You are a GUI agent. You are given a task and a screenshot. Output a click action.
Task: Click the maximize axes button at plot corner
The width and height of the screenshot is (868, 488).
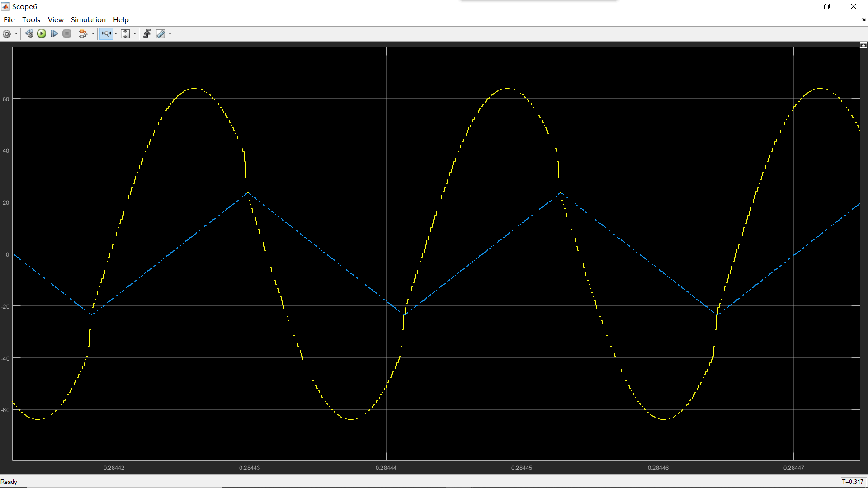[863, 45]
